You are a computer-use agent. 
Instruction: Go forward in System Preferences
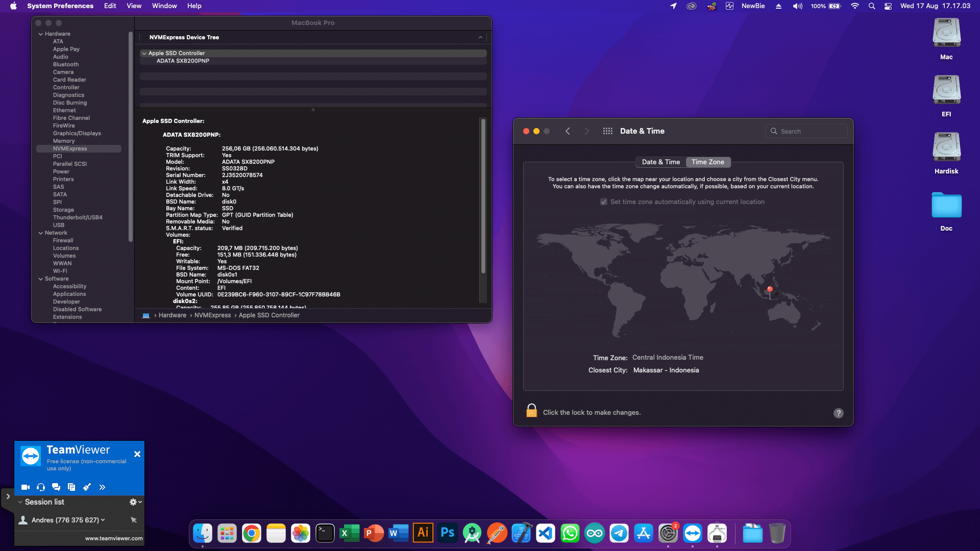[x=587, y=131]
